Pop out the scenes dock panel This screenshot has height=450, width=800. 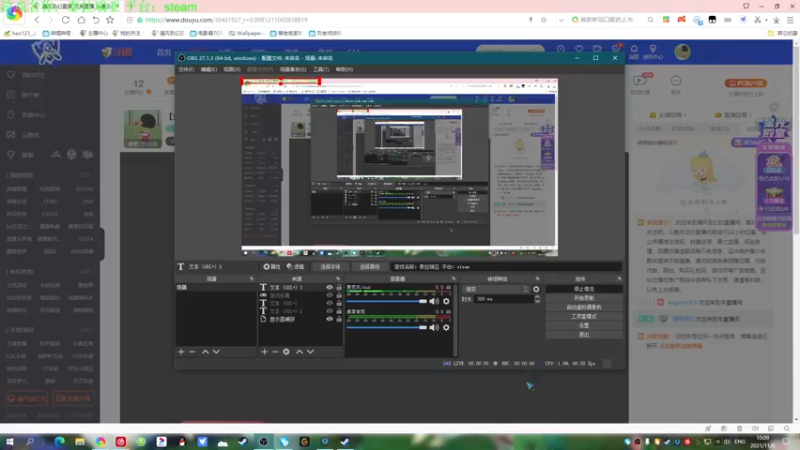[252, 279]
